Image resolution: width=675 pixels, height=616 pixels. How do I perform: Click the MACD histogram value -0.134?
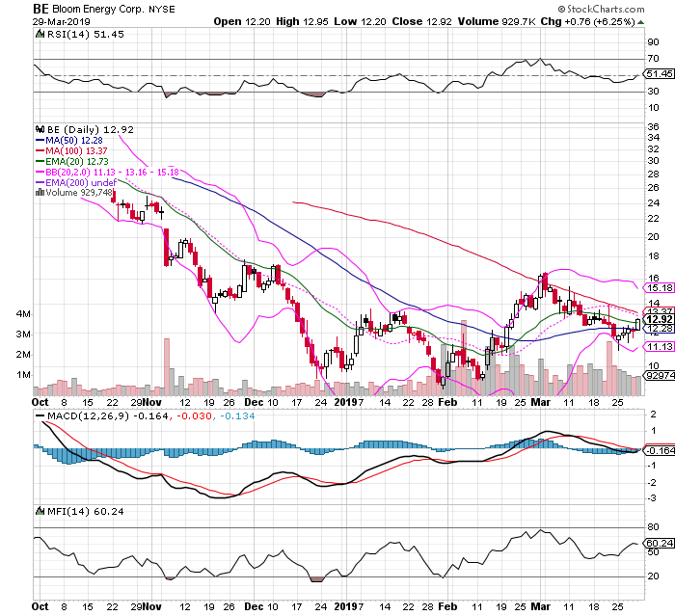pyautogui.click(x=237, y=416)
